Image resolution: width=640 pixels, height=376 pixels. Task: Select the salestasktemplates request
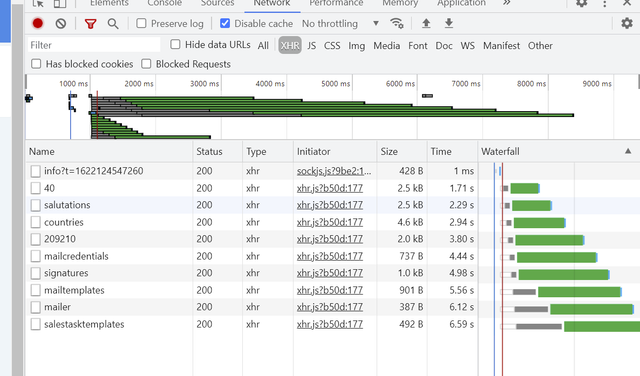(84, 324)
